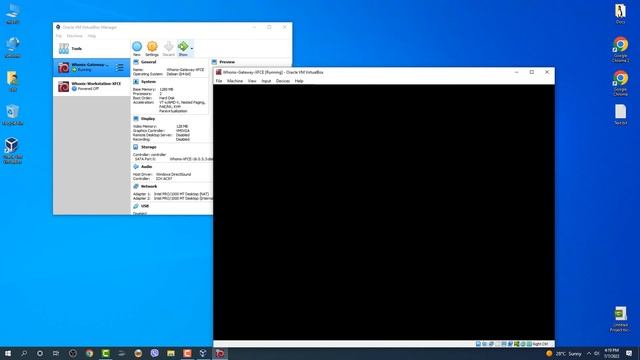Open Machine menu in VirtualBox Manager
The image size is (640, 360).
point(75,36)
